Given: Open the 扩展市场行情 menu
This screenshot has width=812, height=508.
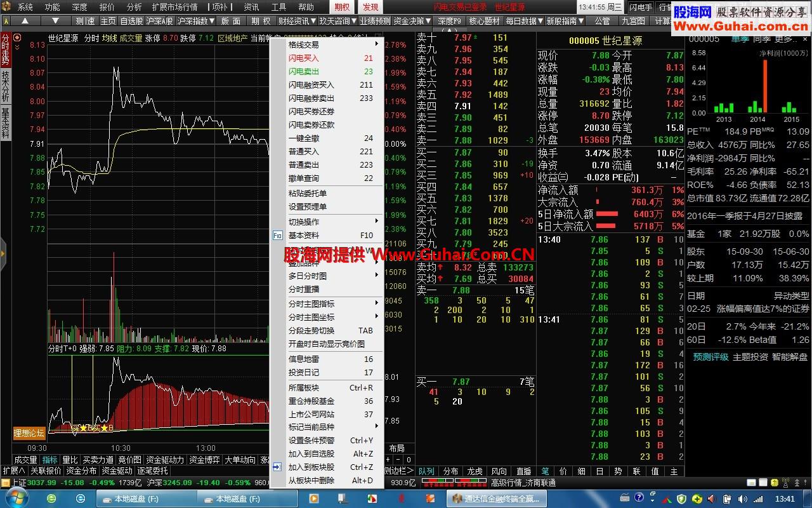Looking at the screenshot, I should coord(174,7).
